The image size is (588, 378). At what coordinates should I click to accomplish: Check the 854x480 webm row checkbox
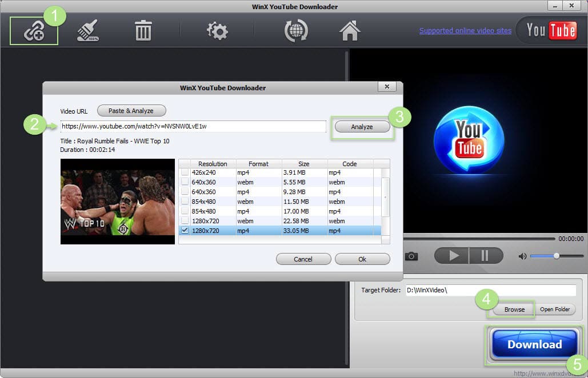(x=185, y=202)
